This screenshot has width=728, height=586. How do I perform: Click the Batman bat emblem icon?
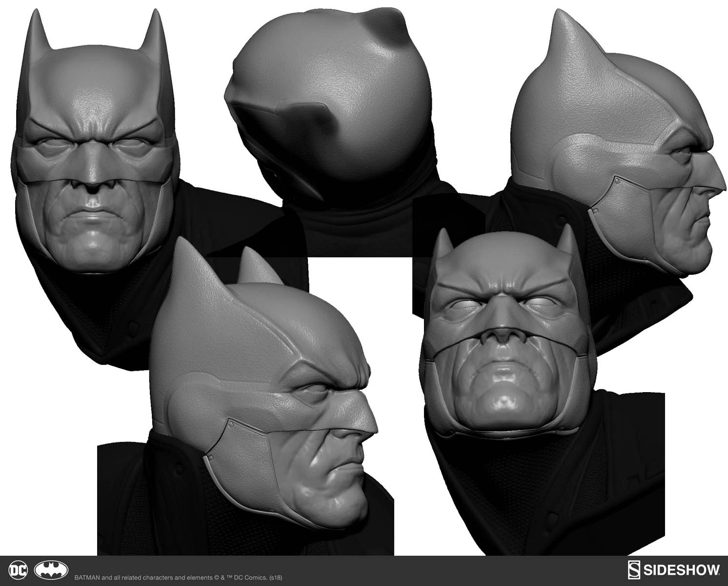click(52, 570)
